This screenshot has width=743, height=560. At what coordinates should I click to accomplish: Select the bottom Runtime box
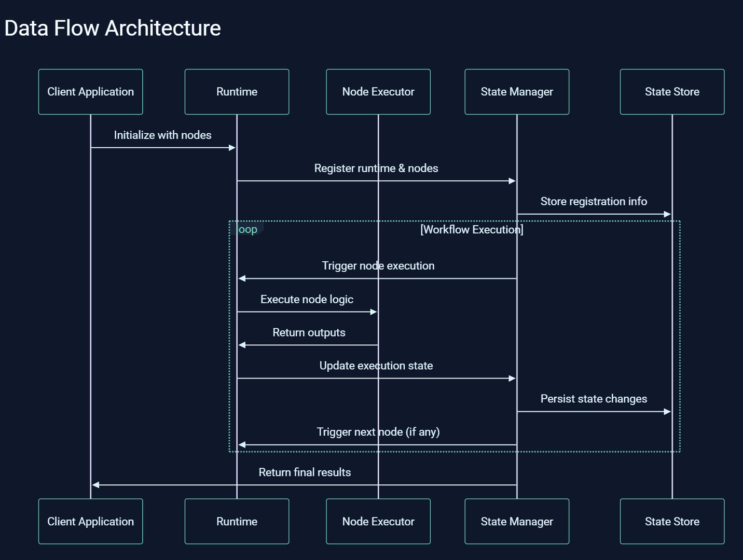pos(237,521)
